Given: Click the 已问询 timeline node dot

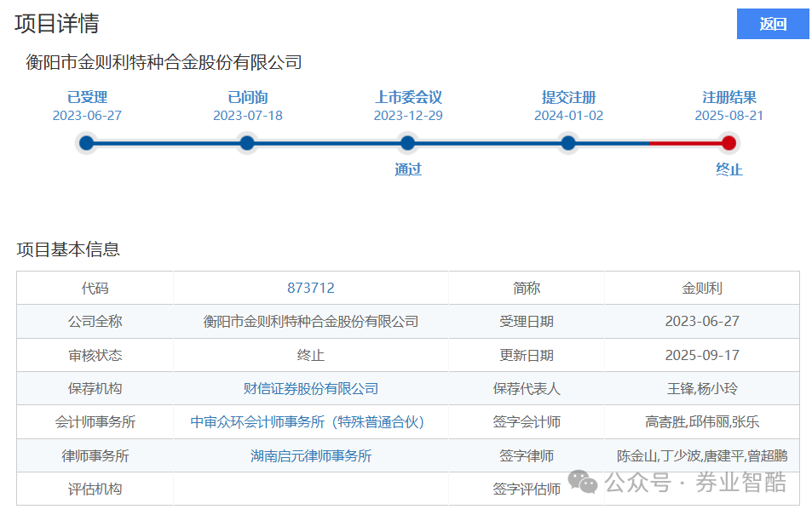Looking at the screenshot, I should (x=247, y=143).
